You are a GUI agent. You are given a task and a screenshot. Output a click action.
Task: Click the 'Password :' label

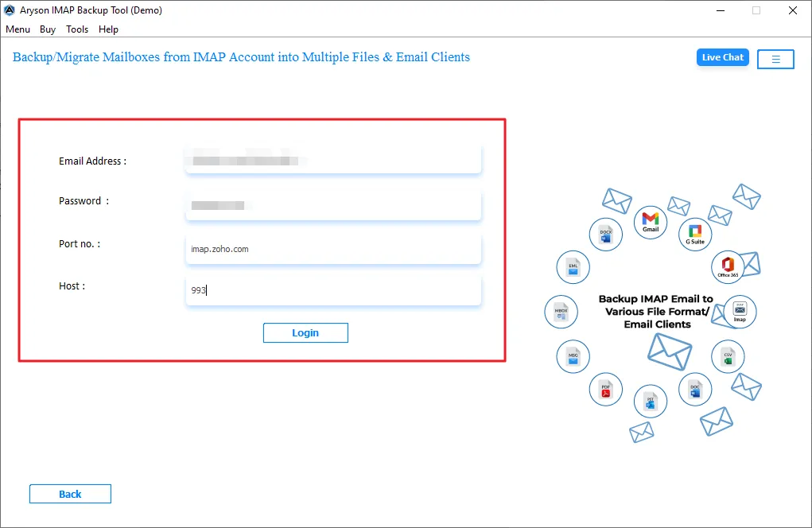tap(84, 201)
